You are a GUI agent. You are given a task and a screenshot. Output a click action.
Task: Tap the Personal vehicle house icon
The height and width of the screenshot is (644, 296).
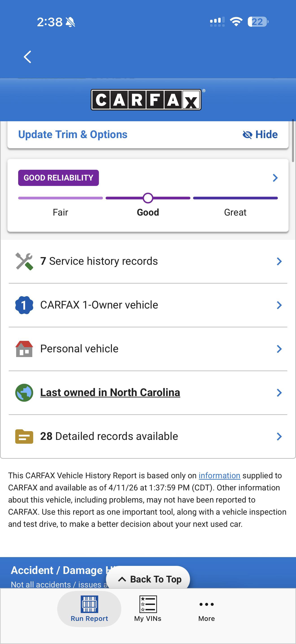(x=24, y=349)
